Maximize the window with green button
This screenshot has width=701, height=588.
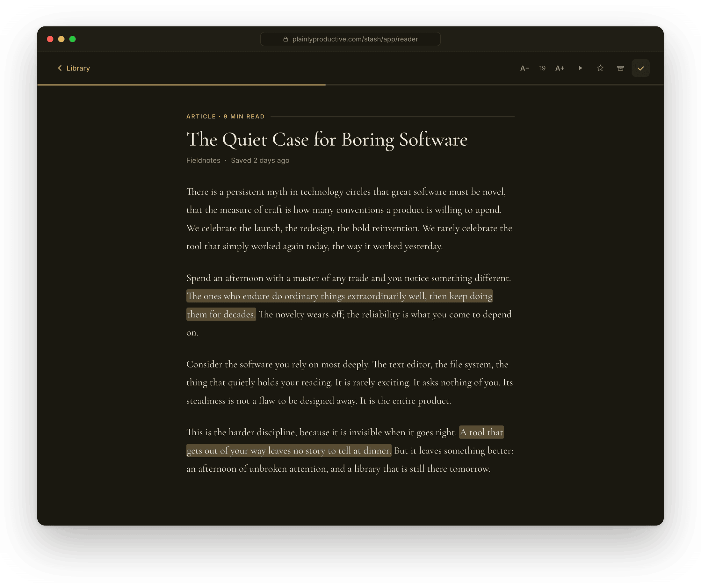point(72,39)
